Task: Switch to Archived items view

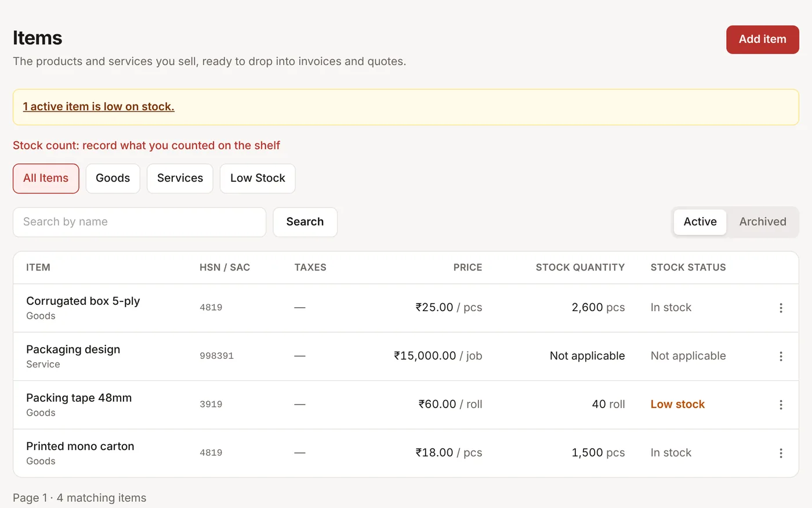Action: pos(763,222)
